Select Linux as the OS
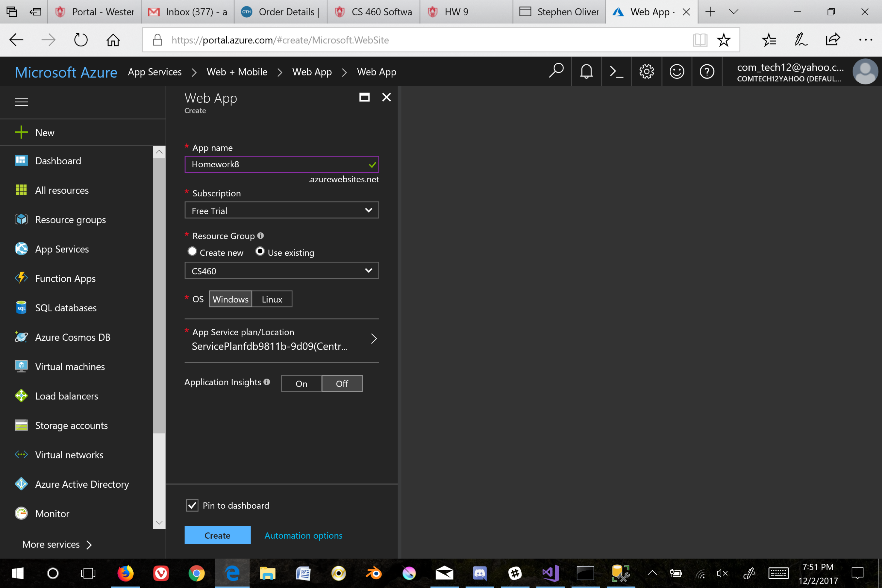This screenshot has height=588, width=882. tap(272, 299)
